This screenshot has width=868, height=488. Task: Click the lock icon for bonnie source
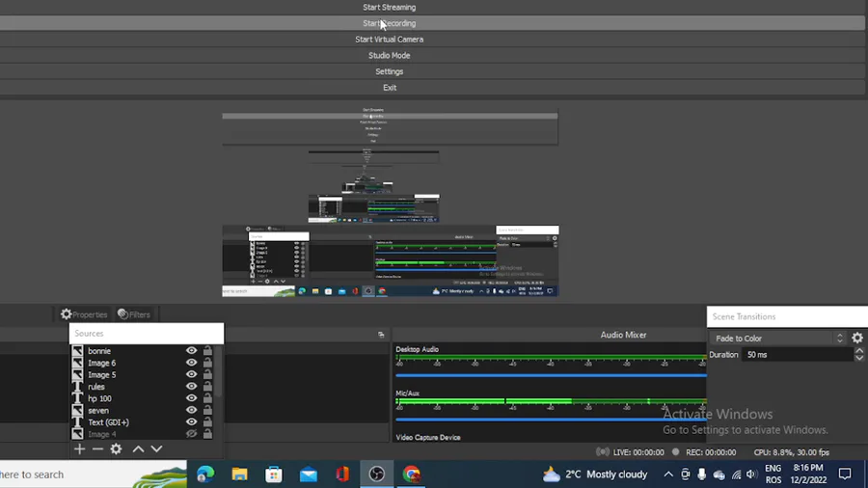coord(207,350)
